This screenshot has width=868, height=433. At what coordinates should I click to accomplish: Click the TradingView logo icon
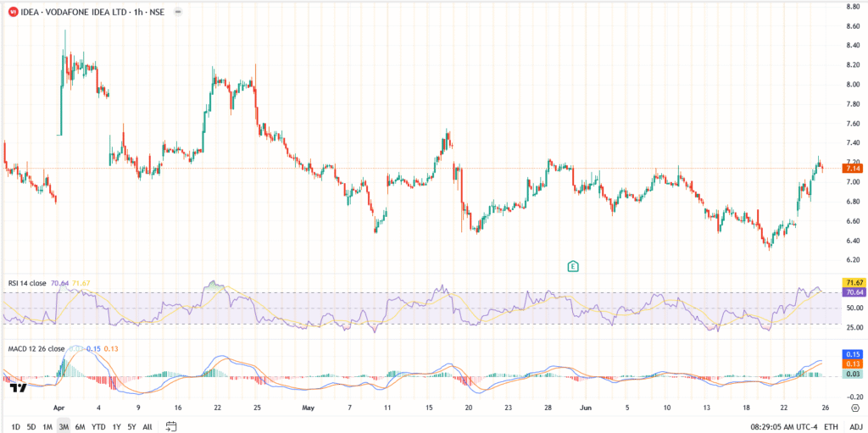17,388
